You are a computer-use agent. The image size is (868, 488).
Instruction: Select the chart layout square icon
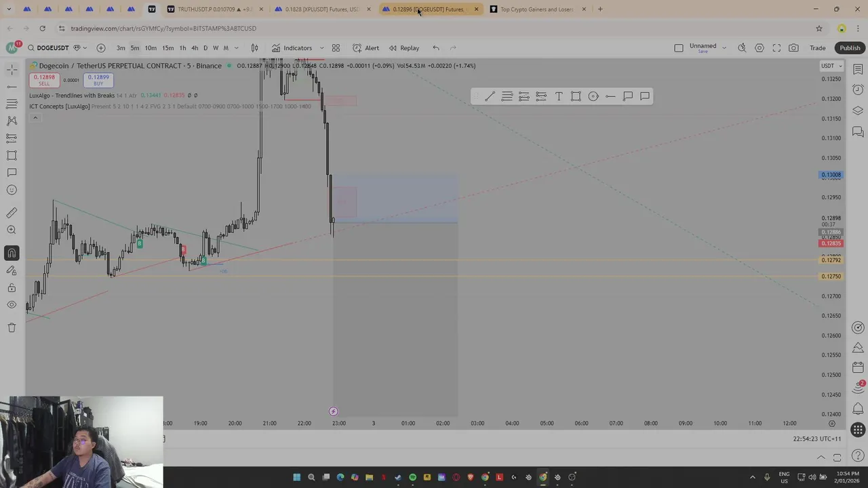(x=679, y=48)
